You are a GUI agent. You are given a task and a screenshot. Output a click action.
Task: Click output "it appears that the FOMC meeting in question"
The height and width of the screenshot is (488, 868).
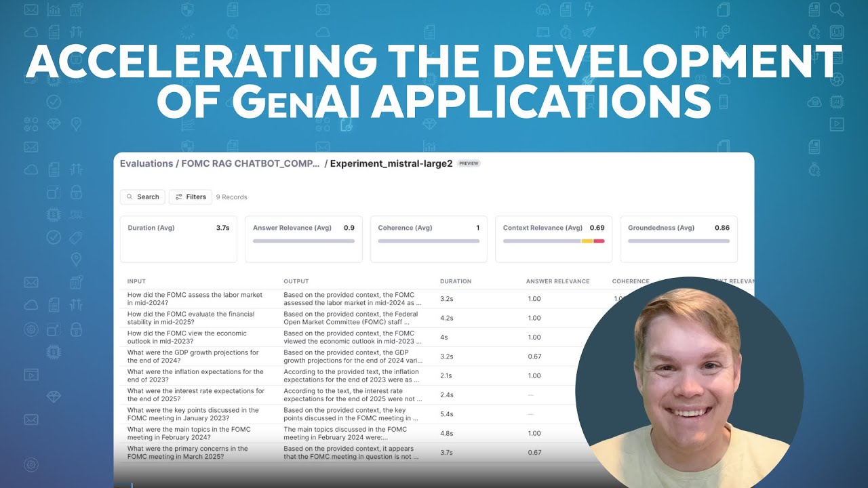tap(351, 452)
